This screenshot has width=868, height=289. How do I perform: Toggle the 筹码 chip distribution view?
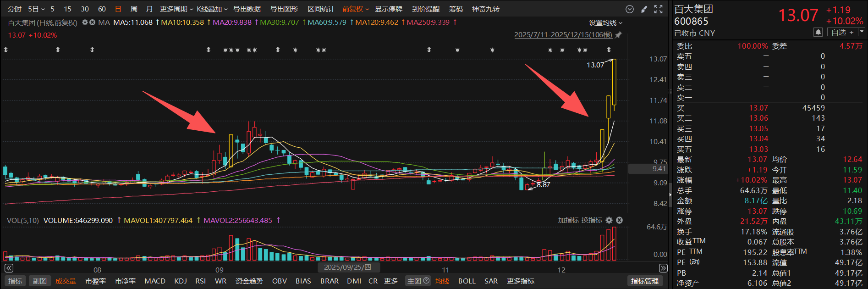(456, 9)
